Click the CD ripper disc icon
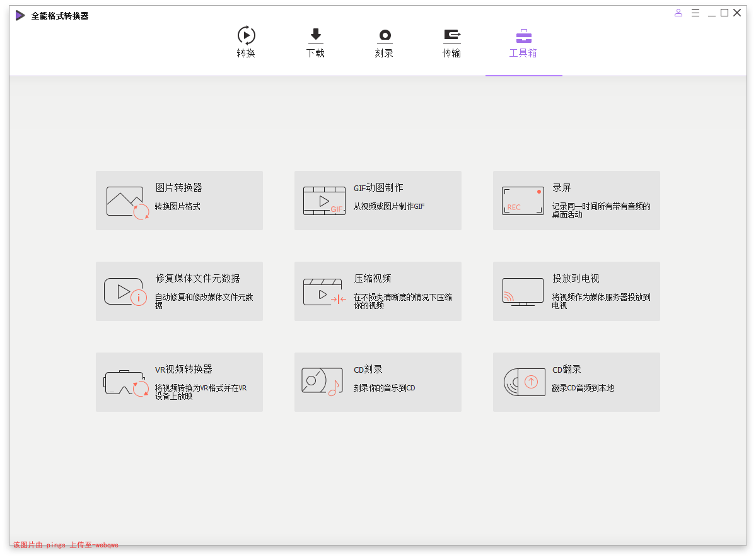 click(x=525, y=382)
